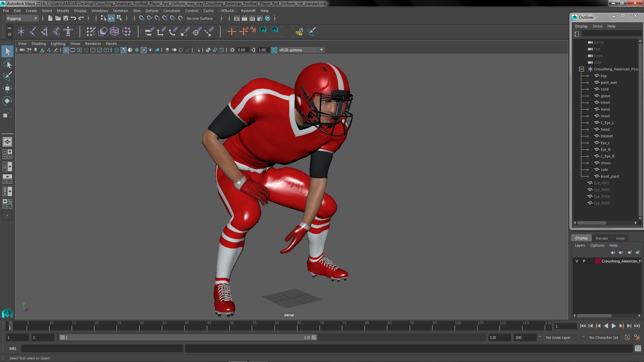Click the Redo arrow icon
Screen dimensions: 644x362
[x=81, y=18]
